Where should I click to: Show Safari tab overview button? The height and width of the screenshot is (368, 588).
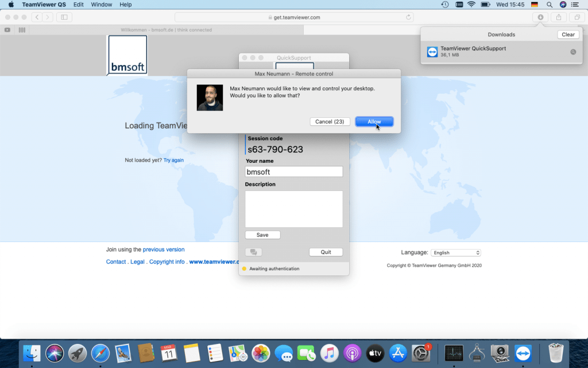[577, 17]
